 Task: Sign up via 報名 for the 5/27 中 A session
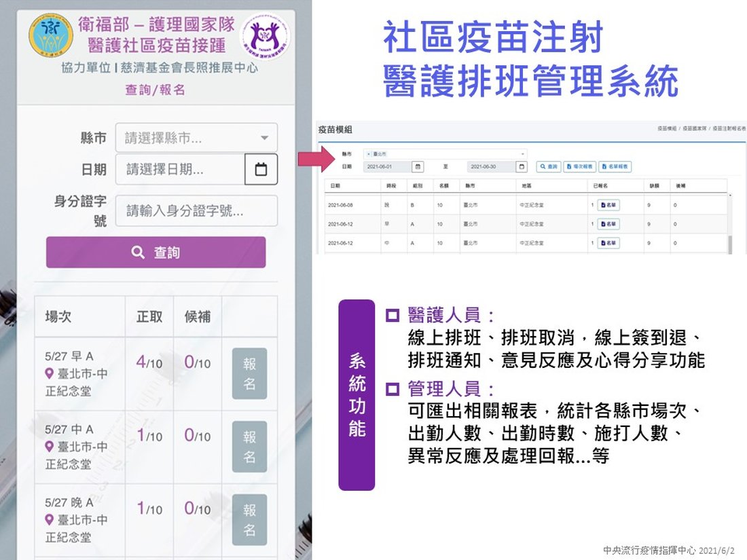pyautogui.click(x=249, y=447)
